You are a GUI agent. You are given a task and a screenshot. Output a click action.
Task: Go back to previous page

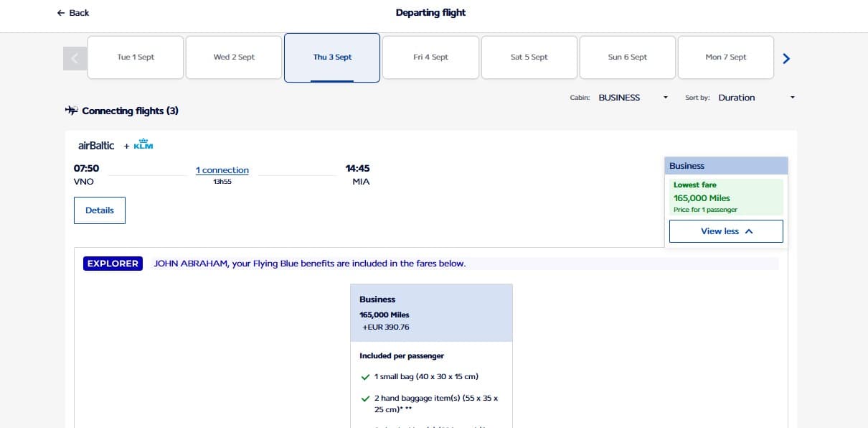(73, 13)
